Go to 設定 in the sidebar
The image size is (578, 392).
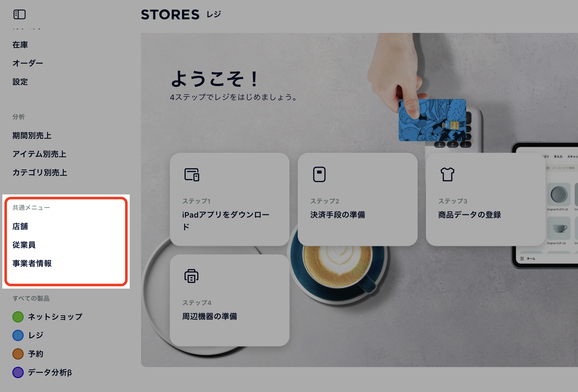[x=20, y=82]
